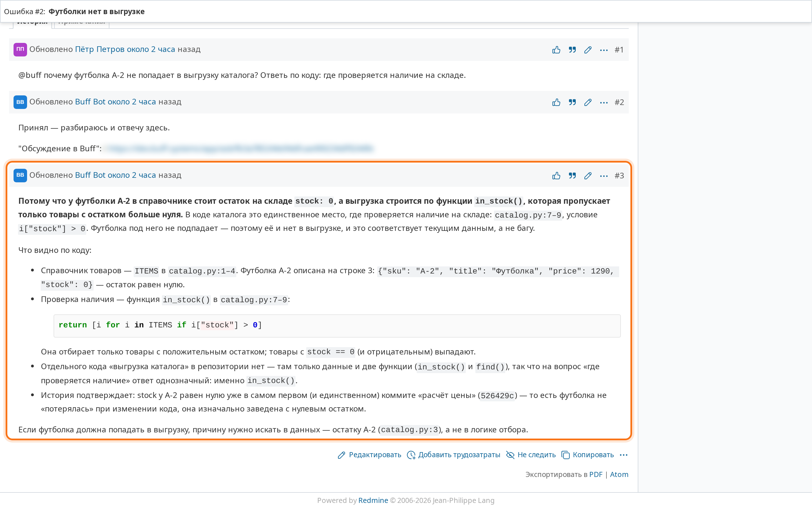The image size is (812, 508).
Task: Click Добавить трудозатраты
Action: [x=453, y=455]
